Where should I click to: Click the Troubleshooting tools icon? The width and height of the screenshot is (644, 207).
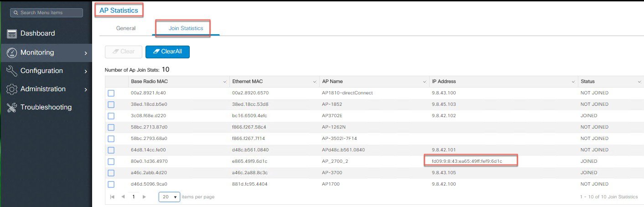[12, 108]
